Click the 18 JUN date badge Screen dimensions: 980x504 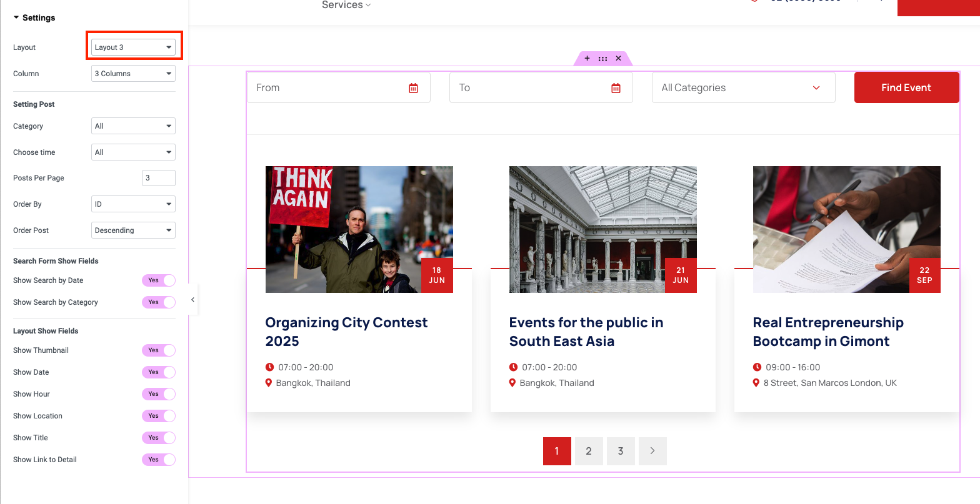[437, 275]
